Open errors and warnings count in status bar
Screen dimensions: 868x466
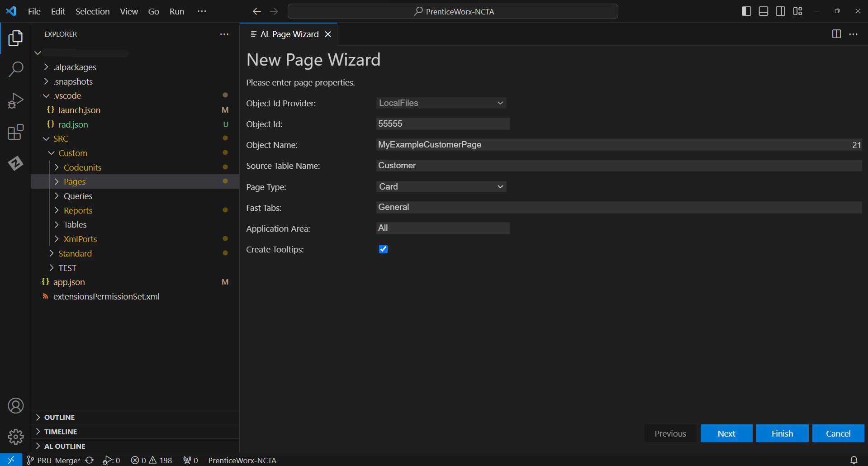point(152,460)
